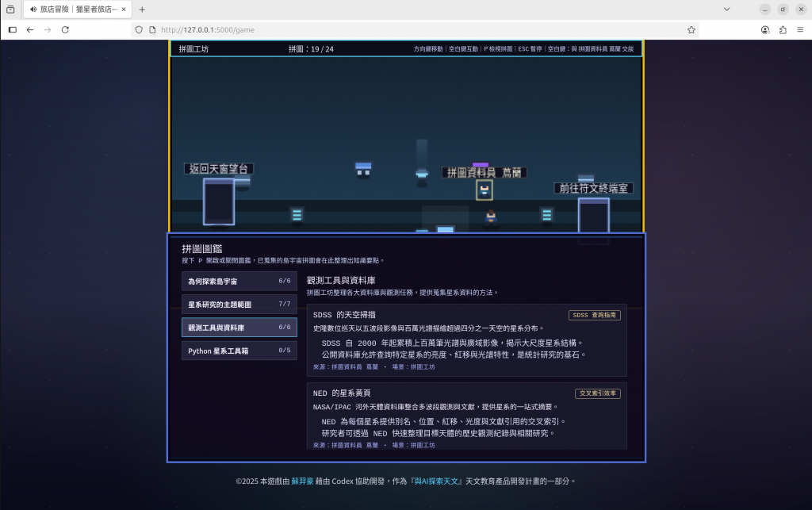Select 為何探索島宇宙 category
The height and width of the screenshot is (510, 812).
239,281
